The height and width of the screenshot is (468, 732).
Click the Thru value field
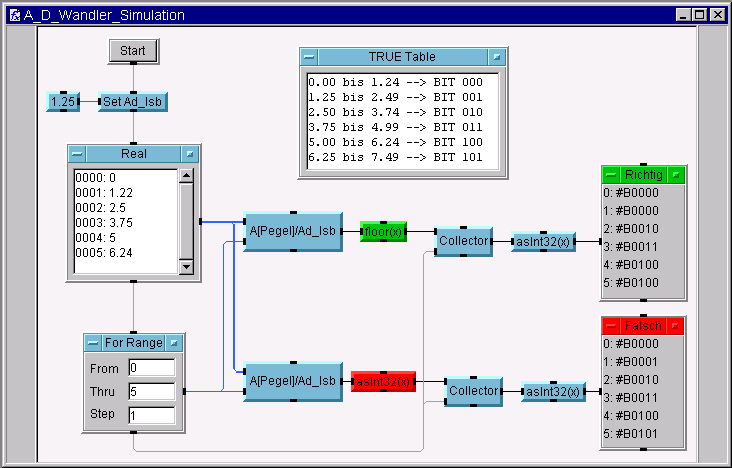pyautogui.click(x=151, y=391)
